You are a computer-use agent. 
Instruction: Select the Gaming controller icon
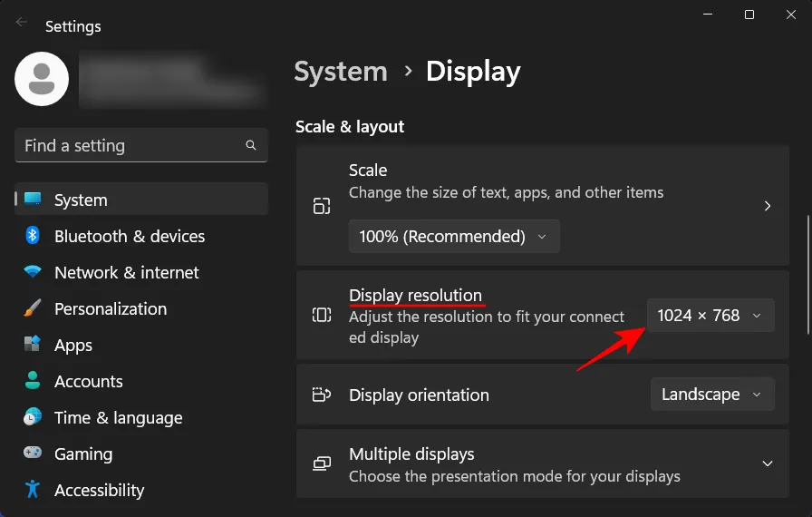click(34, 454)
